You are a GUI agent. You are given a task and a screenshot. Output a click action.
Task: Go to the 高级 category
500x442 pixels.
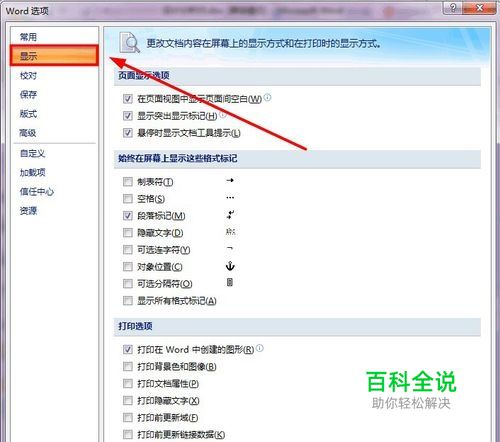28,133
